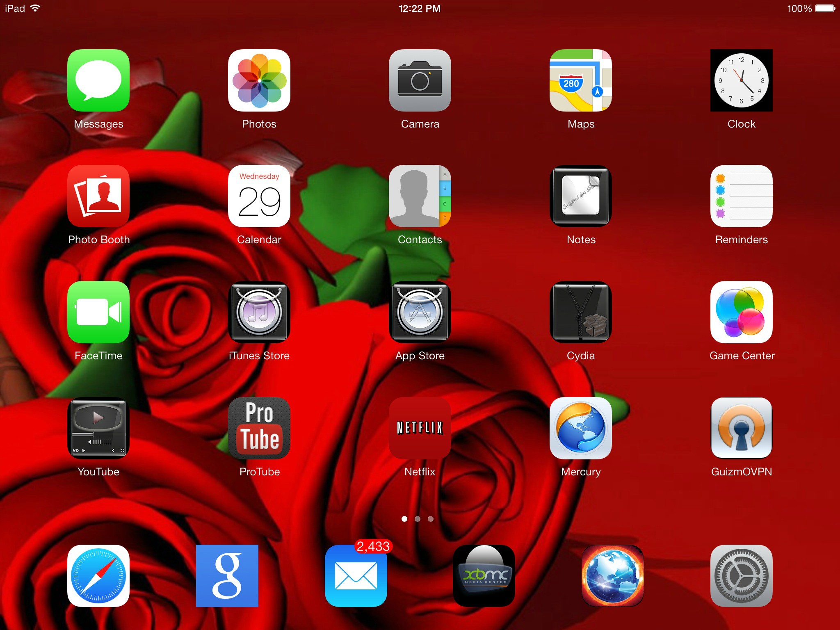The image size is (840, 630).
Task: Open the Reminders app
Action: (742, 196)
